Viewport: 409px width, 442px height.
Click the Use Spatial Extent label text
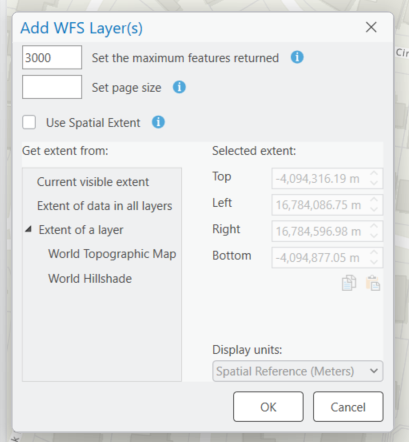(x=93, y=123)
